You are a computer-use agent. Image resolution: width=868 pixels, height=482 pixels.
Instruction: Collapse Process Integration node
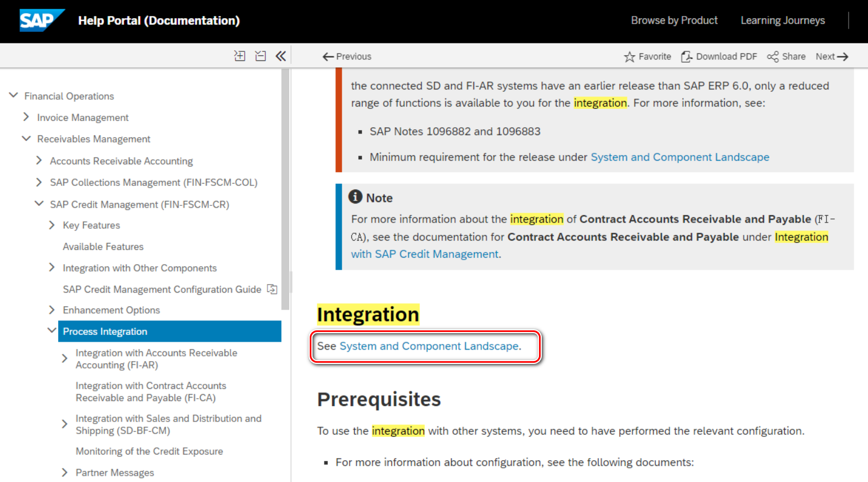click(x=52, y=331)
